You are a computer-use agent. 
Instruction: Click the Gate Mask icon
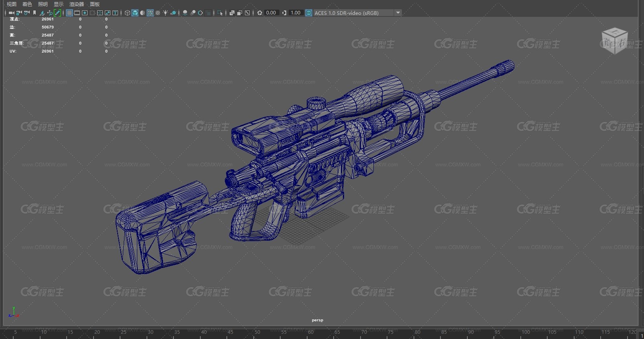92,13
